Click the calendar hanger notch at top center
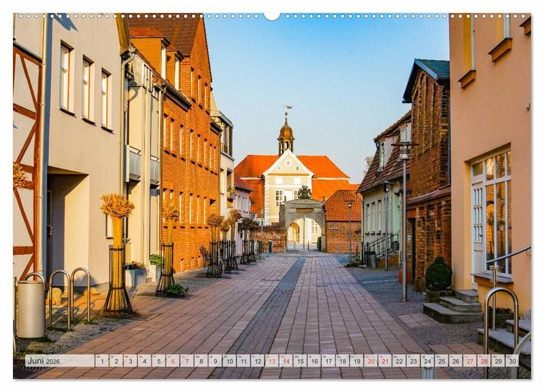The height and width of the screenshot is (392, 544). [x=272, y=16]
